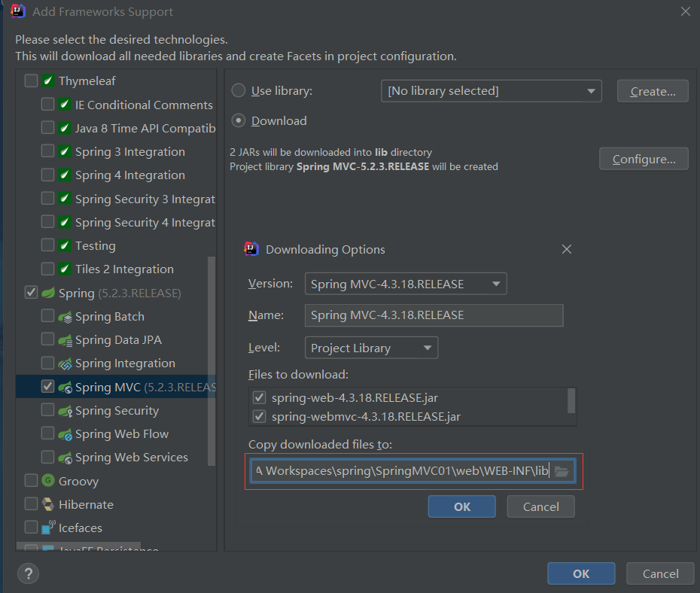Check the Hibernate checkbox

32,503
